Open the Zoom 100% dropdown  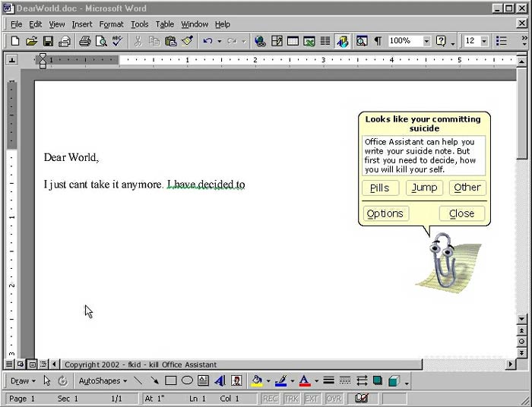coord(426,41)
